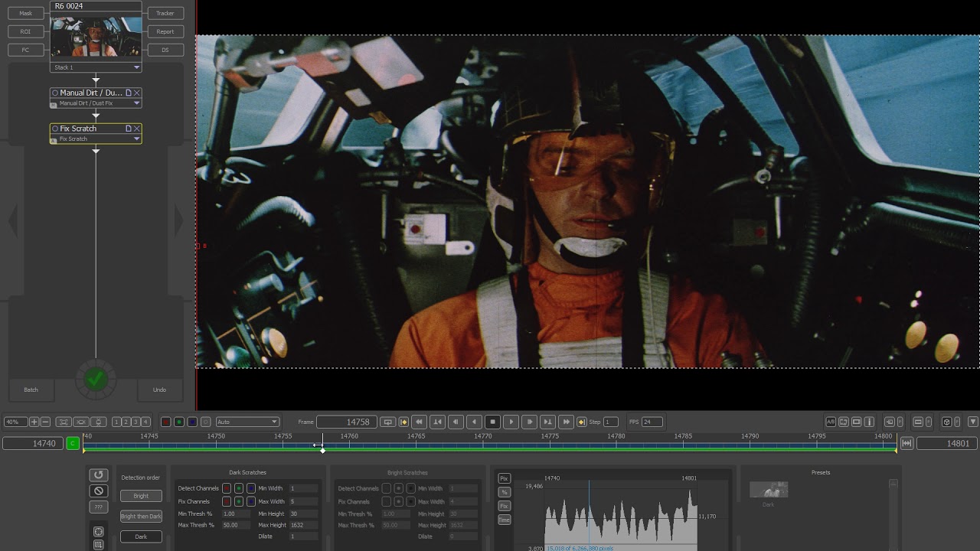Open the Tracker panel
980x551 pixels.
(165, 13)
